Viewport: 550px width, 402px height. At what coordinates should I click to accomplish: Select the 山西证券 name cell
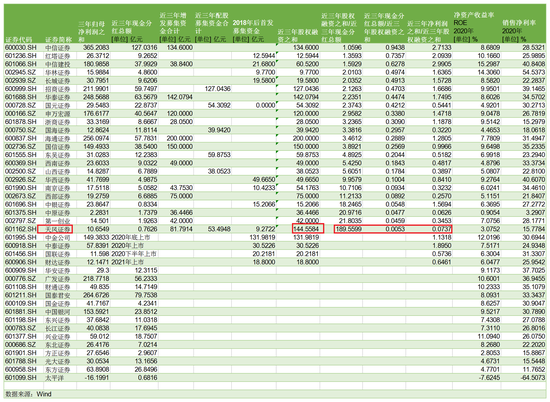(x=58, y=171)
